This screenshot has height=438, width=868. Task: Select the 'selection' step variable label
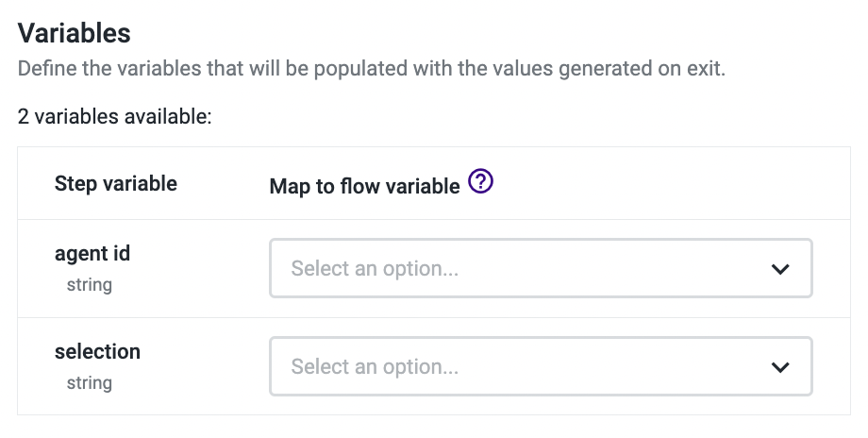97,352
